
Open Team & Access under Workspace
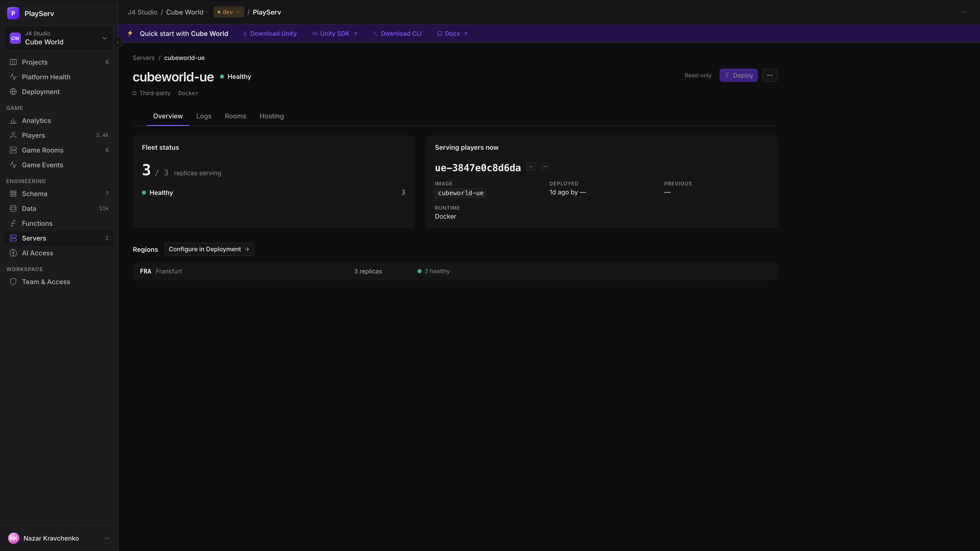59,282
